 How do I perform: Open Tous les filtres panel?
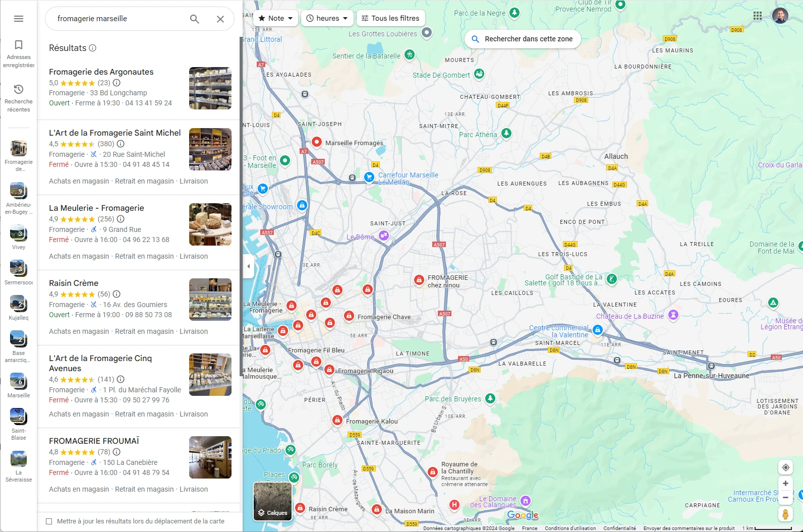(390, 18)
